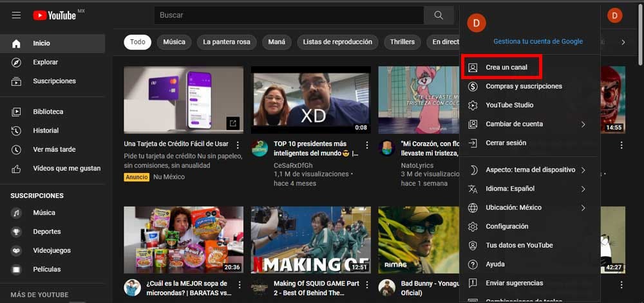Open Historial in the sidebar
Viewport: 644px width, 303px height.
tap(46, 131)
